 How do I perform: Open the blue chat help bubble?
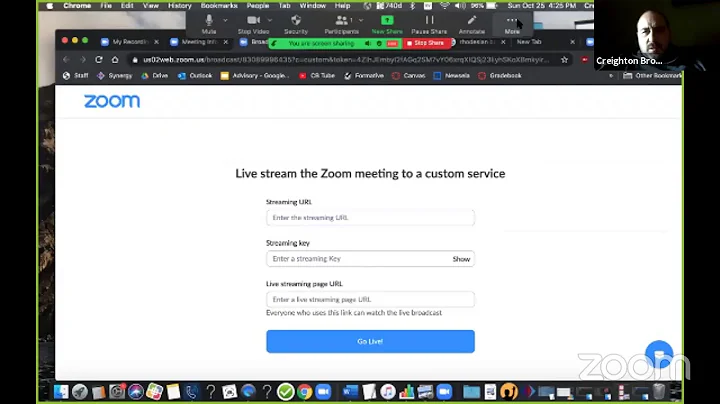(659, 354)
